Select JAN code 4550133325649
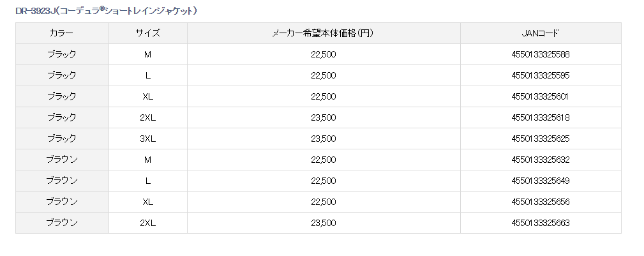The height and width of the screenshot is (256, 644). pyautogui.click(x=540, y=181)
